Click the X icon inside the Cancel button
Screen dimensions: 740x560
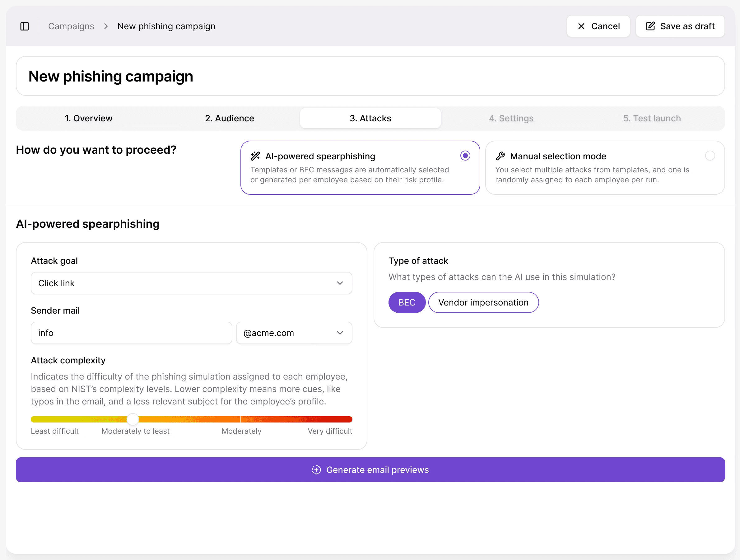(581, 26)
